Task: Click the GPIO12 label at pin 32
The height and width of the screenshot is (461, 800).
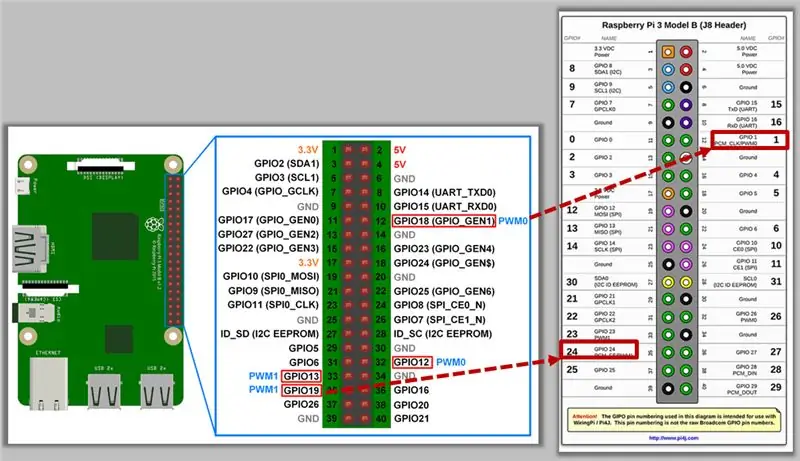Action: coord(412,362)
